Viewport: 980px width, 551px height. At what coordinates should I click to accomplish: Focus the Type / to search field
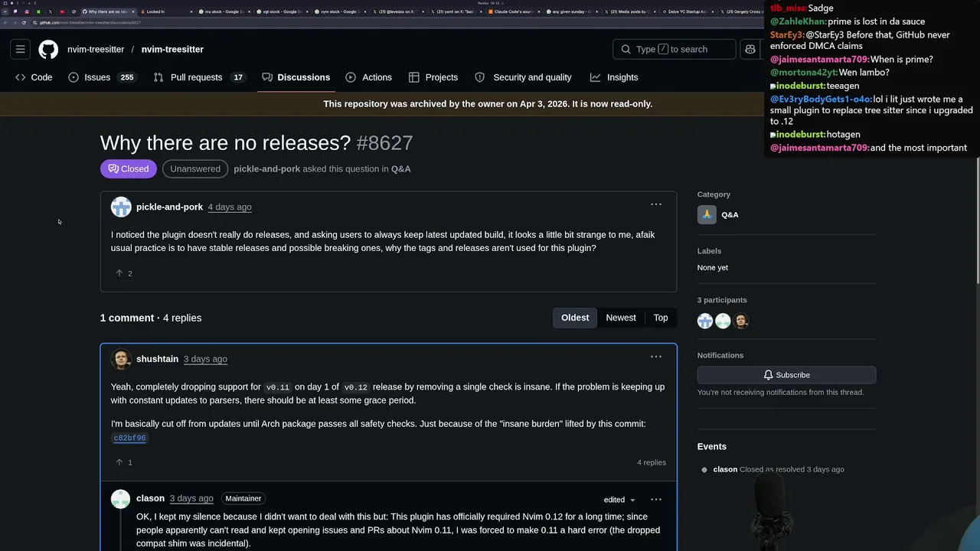(x=675, y=49)
